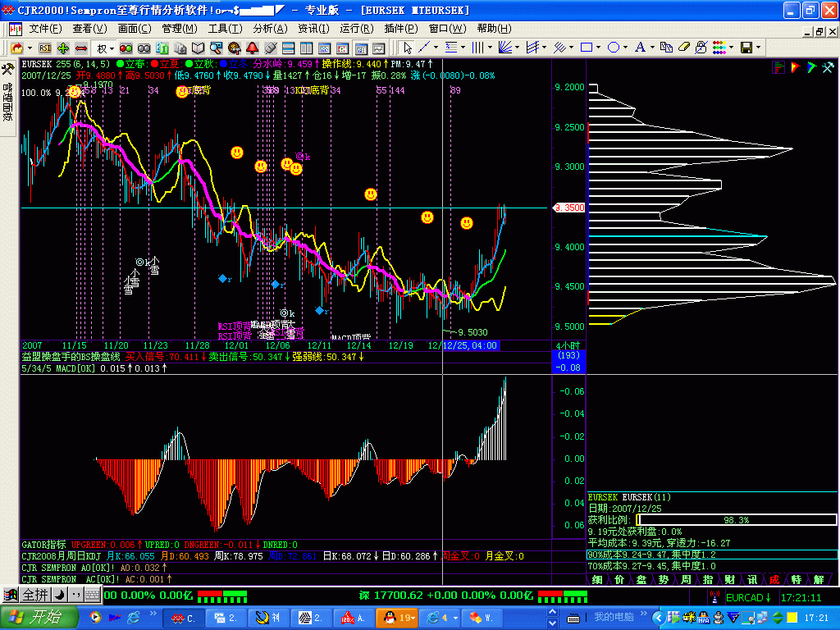Toggle the 全拼 input mode button
840x630 pixels.
point(36,595)
